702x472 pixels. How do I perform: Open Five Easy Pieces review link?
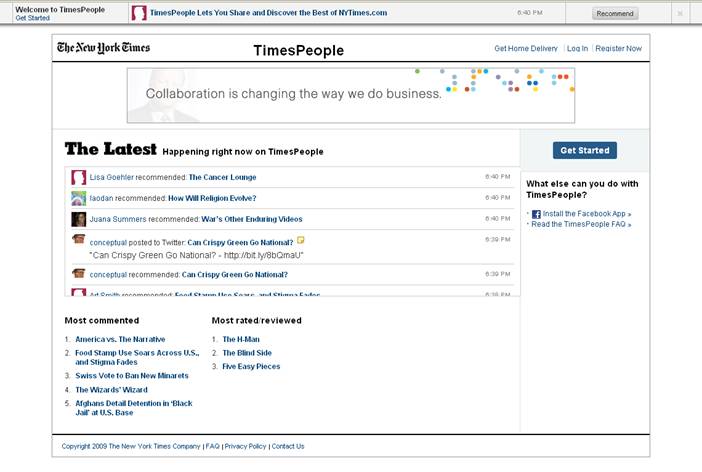pyautogui.click(x=251, y=366)
